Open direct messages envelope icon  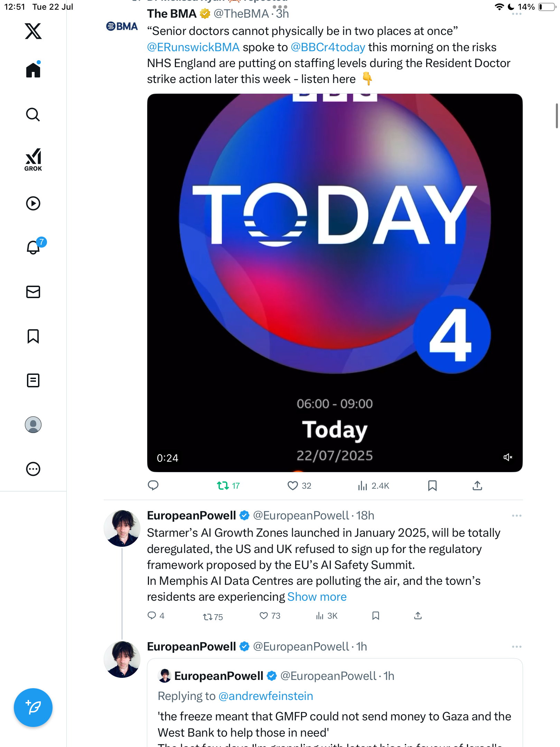(x=33, y=292)
